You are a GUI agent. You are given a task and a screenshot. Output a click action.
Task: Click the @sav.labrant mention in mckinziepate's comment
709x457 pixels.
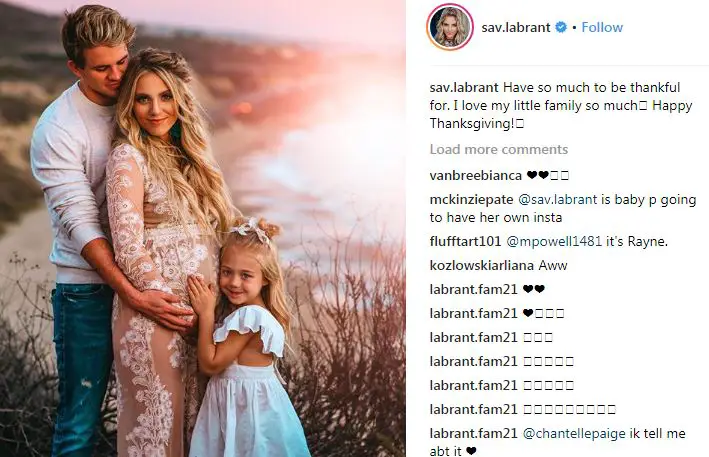[x=558, y=199]
